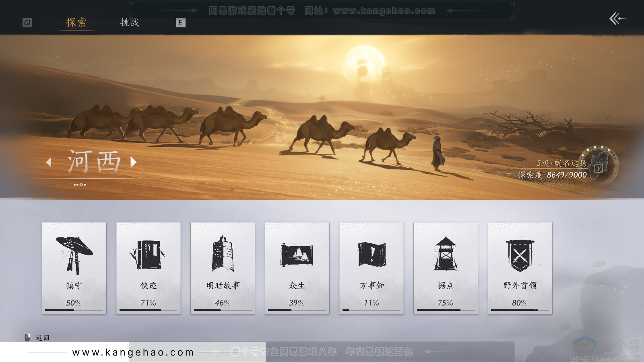Screen dimensions: 644x362
Task: Select the 镇守 umbrella icon card
Action: pyautogui.click(x=74, y=253)
